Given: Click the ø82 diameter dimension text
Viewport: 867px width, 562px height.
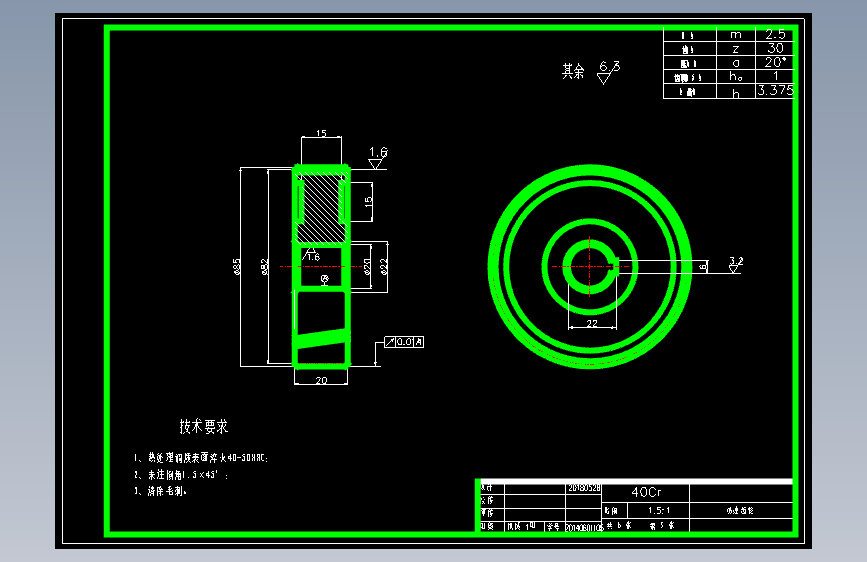Looking at the screenshot, I should click(x=265, y=267).
